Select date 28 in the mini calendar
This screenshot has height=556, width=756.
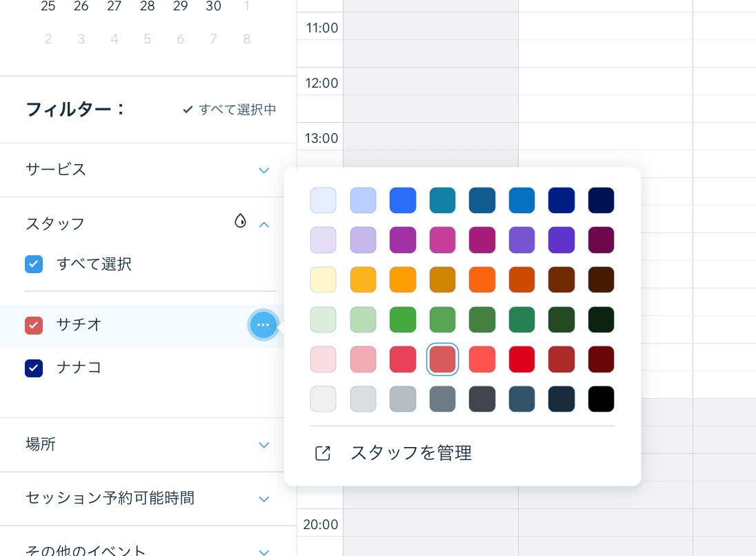tap(147, 6)
